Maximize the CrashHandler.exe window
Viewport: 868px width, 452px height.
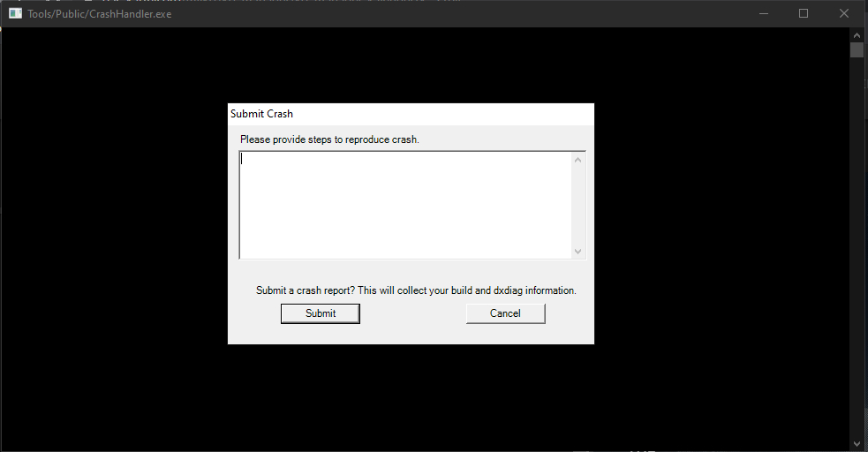(x=804, y=14)
